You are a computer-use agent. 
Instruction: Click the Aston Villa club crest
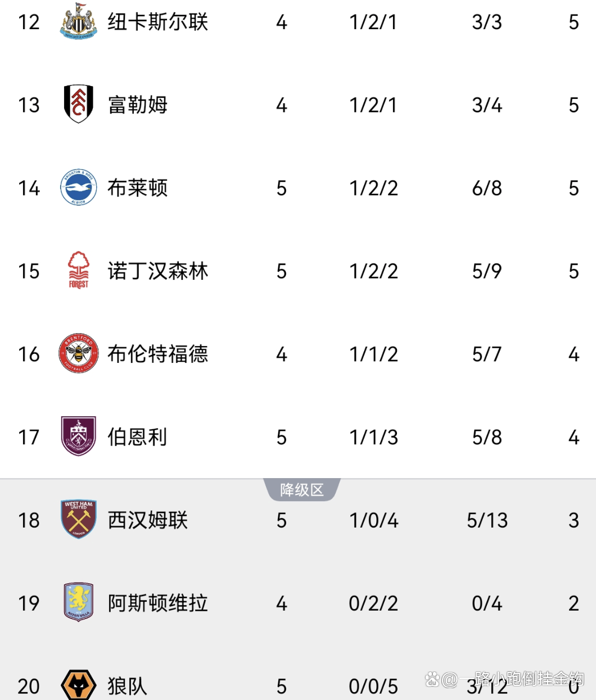pos(79,602)
